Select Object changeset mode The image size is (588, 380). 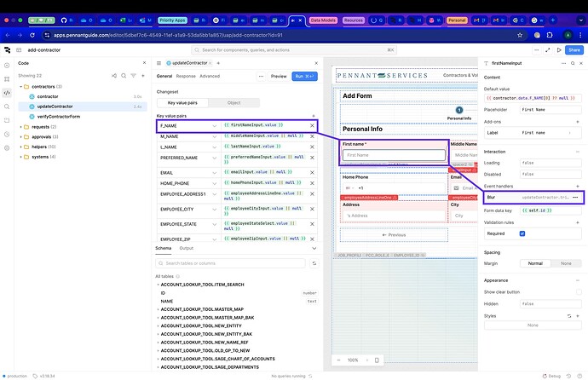[x=234, y=103]
